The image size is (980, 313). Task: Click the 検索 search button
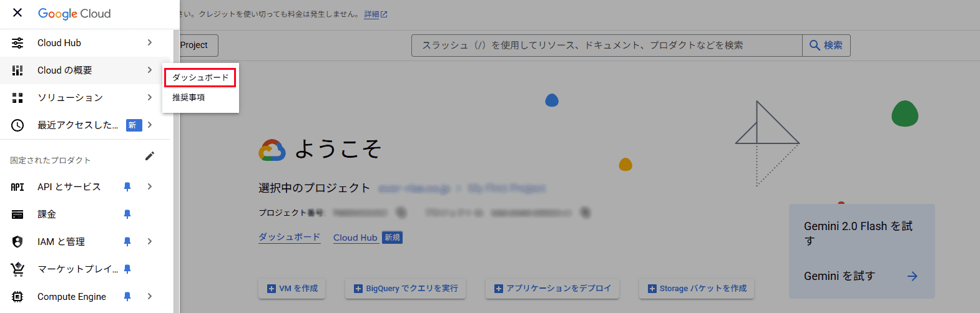(x=826, y=46)
